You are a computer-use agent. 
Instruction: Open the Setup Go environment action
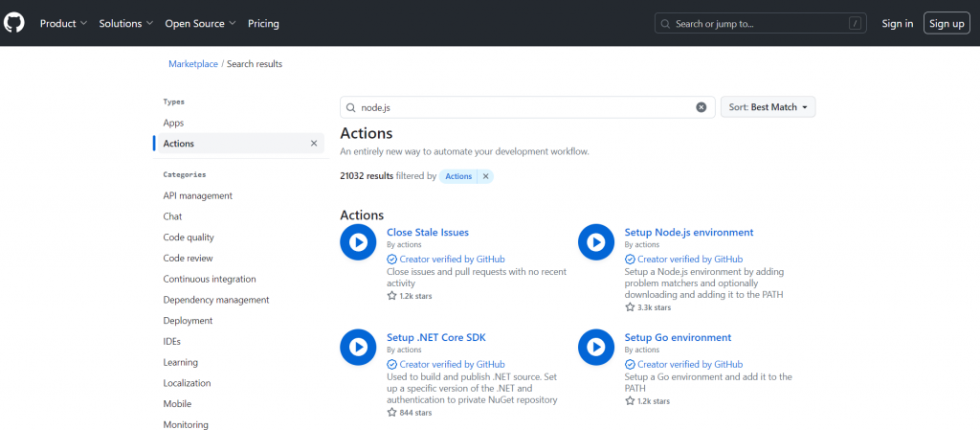[x=678, y=337]
